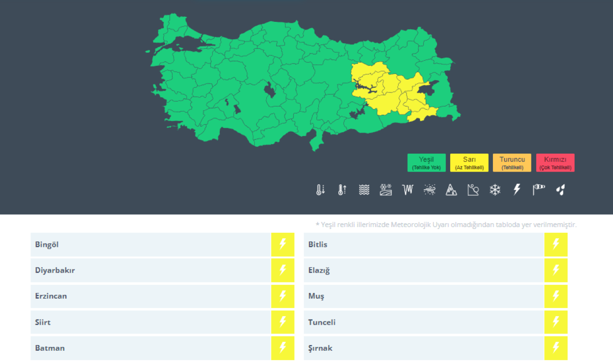The width and height of the screenshot is (613, 364).
Task: Click the Batman province name
Action: 50,348
